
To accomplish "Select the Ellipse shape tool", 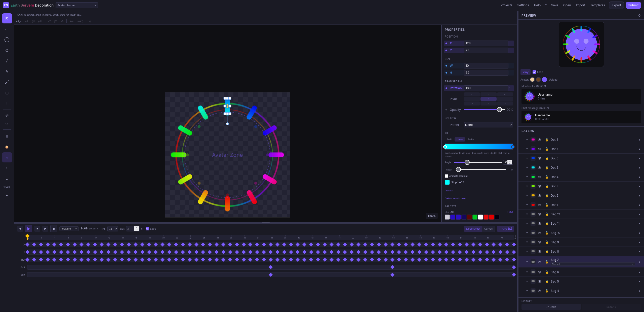I will pyautogui.click(x=7, y=40).
